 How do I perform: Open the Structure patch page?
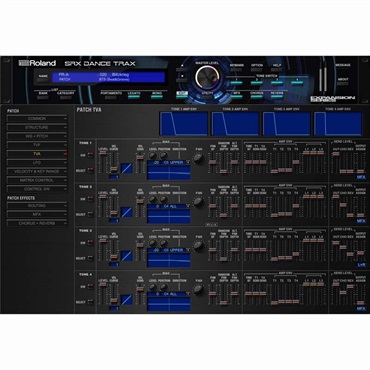[37, 127]
